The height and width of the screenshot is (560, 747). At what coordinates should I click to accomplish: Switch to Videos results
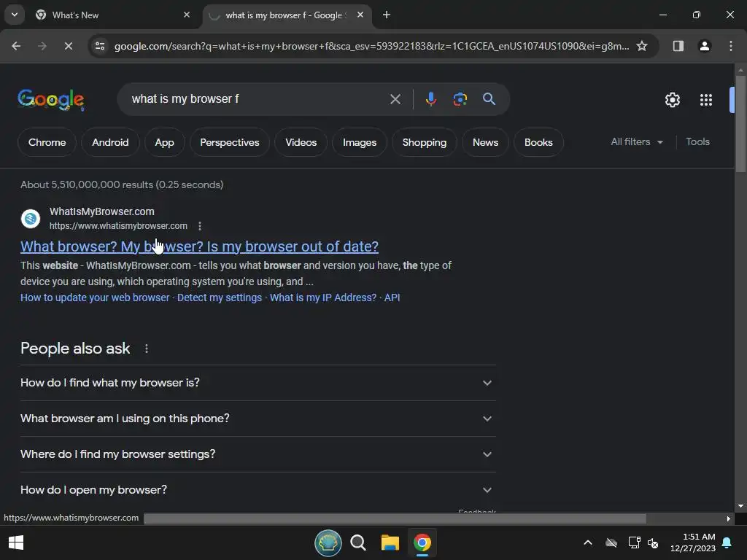[x=301, y=142]
